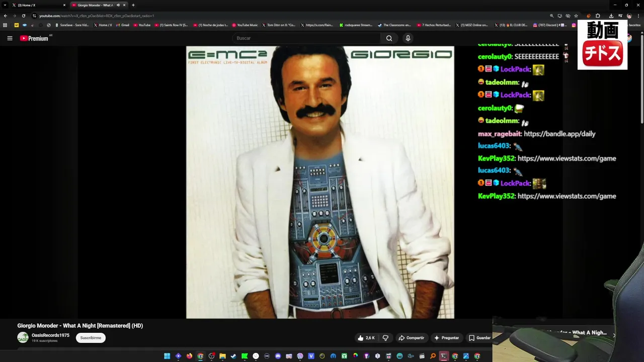Open the Discord (787) bookmark
Image resolution: width=644 pixels, height=362 pixels.
pyautogui.click(x=549, y=25)
